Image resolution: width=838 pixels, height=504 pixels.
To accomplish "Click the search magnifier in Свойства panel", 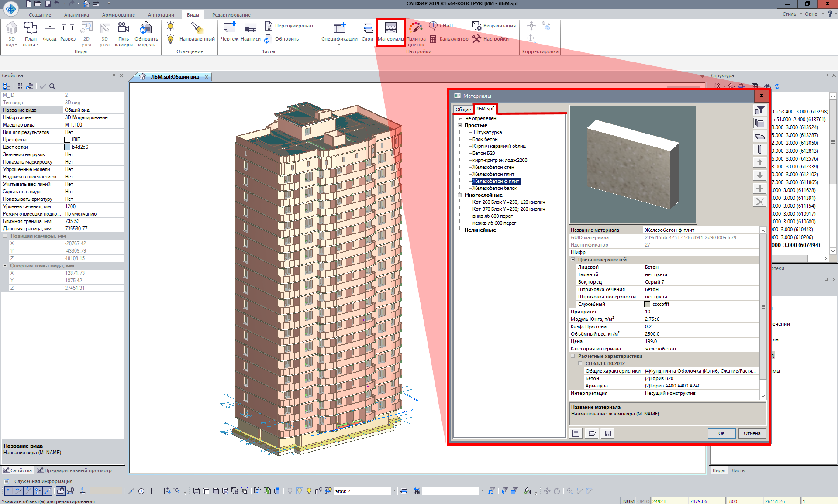I will coord(52,86).
